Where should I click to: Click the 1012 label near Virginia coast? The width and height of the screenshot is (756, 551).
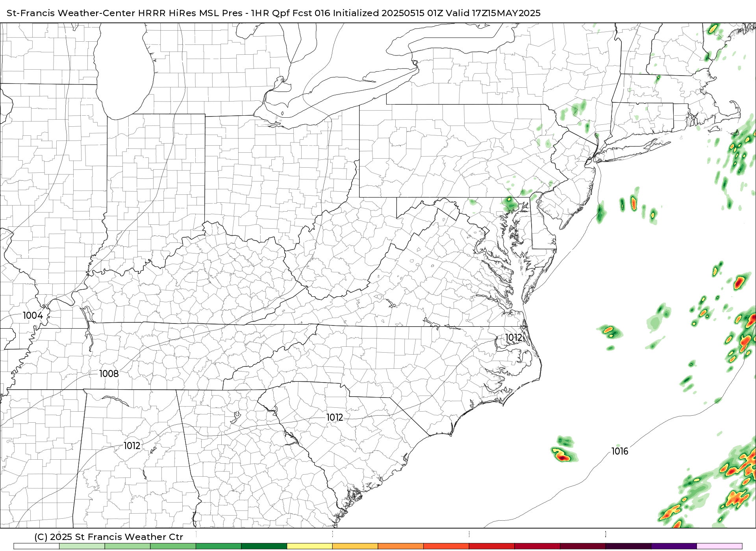tap(513, 338)
